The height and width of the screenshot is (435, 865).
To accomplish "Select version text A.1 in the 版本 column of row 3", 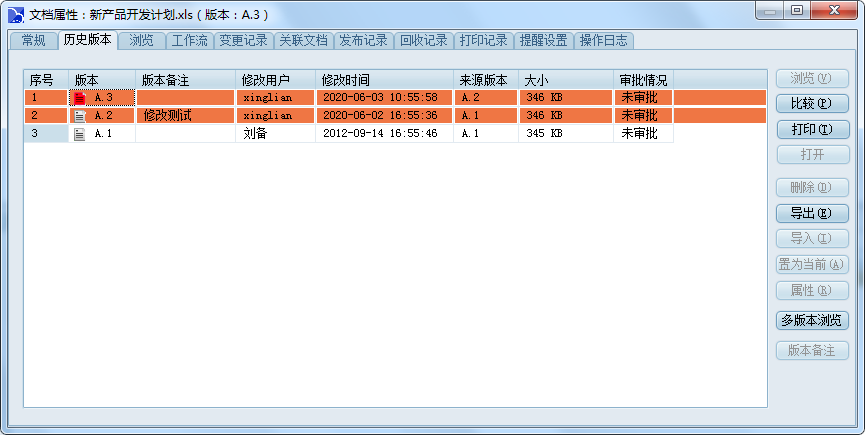I will tap(103, 133).
